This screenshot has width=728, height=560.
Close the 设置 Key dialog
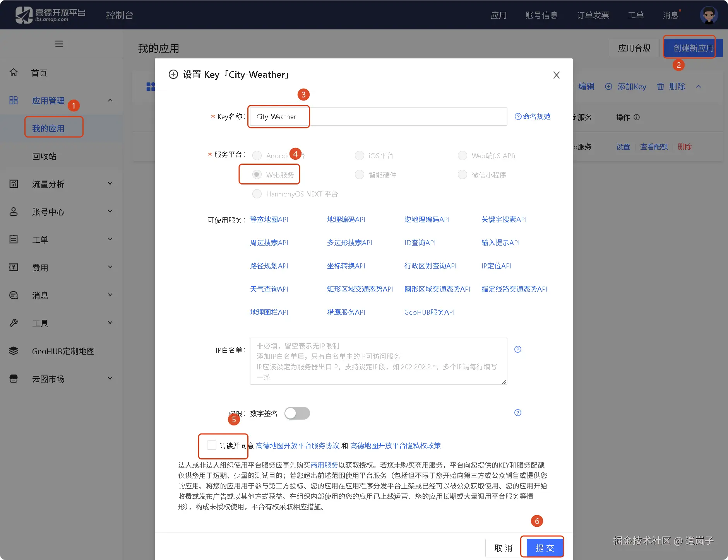pyautogui.click(x=557, y=75)
